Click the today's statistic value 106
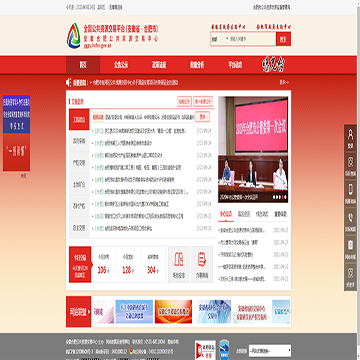The height and width of the screenshot is (360, 360). (x=102, y=270)
